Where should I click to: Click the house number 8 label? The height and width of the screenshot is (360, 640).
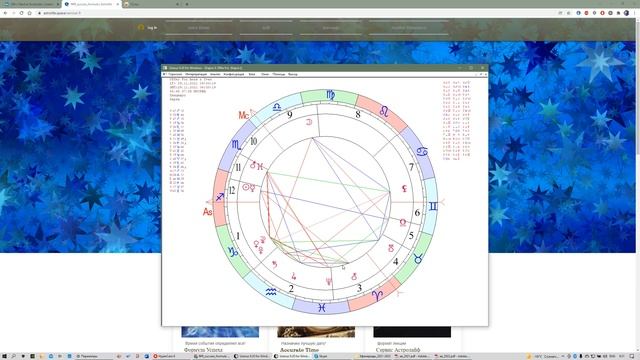(358, 115)
